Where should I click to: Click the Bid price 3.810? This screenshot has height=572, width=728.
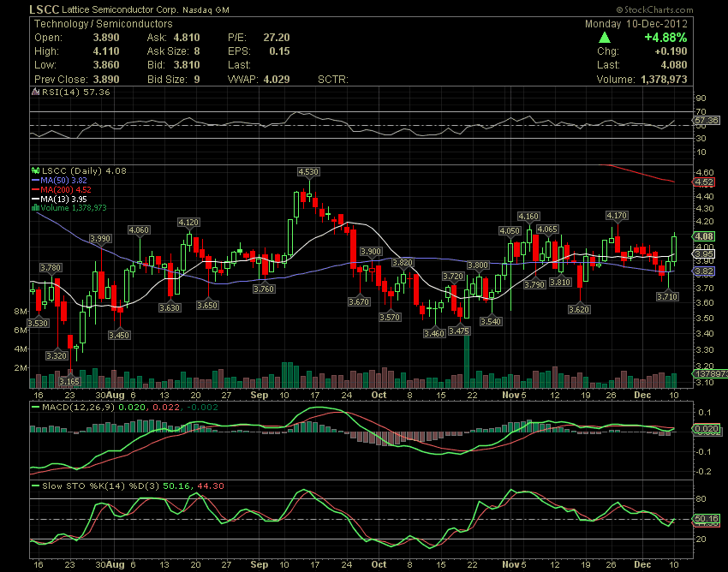[187, 65]
